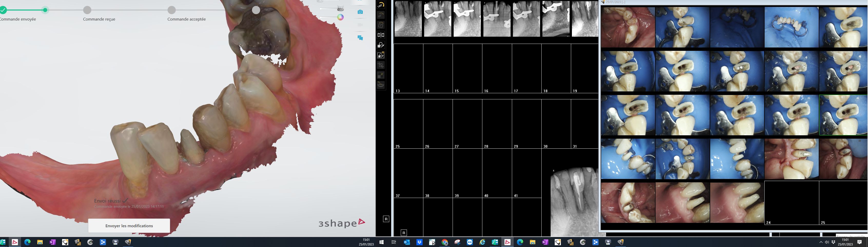Open Google Chrome from the taskbar
Screen dimensions: 868x247
[x=445, y=242]
